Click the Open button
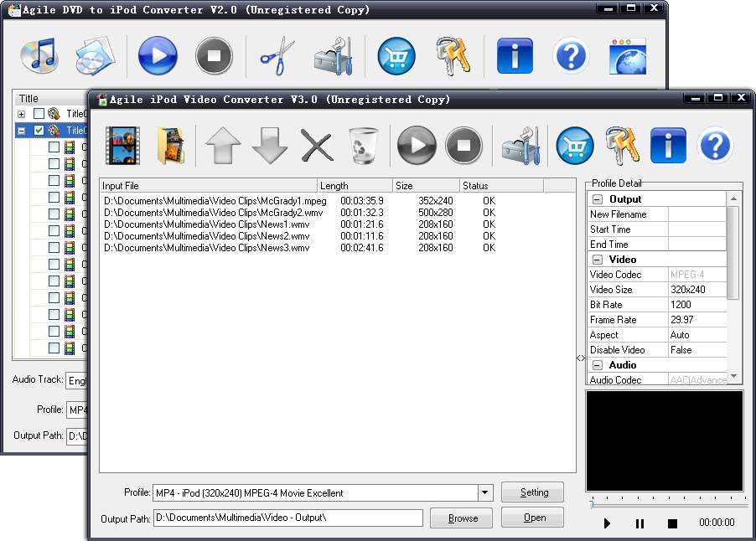Screen dimensions: 756x541 coord(532,518)
